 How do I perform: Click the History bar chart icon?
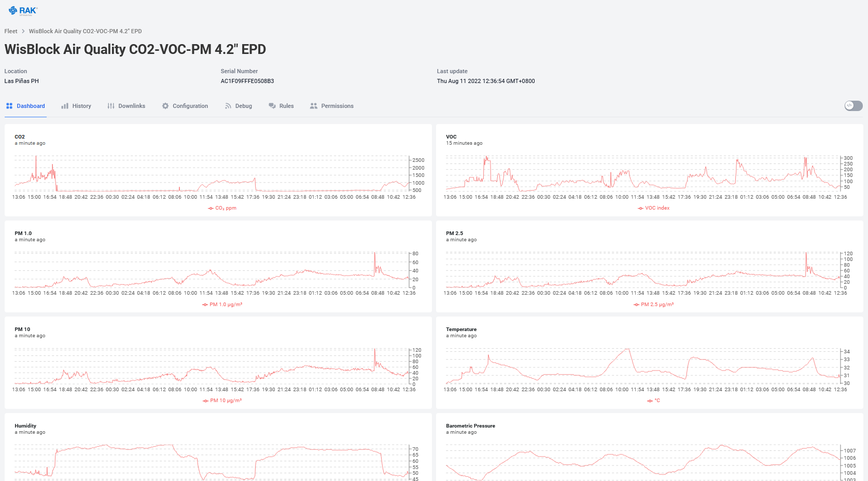[x=65, y=106]
